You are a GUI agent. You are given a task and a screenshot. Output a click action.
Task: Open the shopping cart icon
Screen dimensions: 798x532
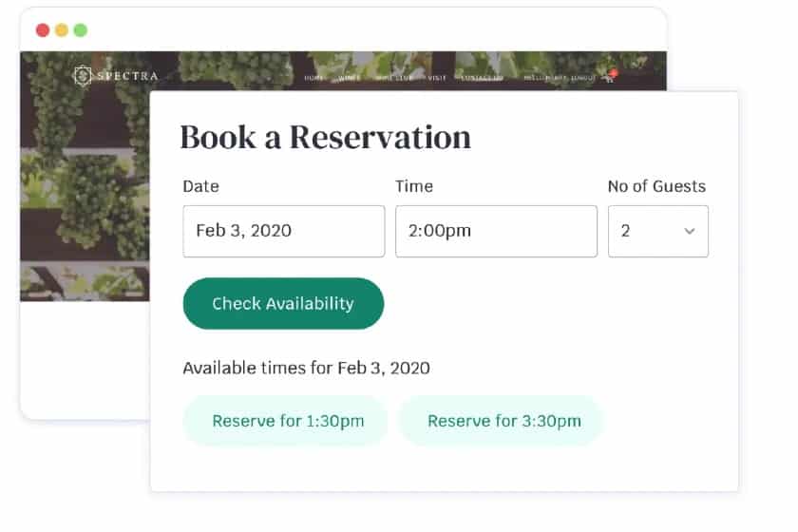pyautogui.click(x=609, y=77)
